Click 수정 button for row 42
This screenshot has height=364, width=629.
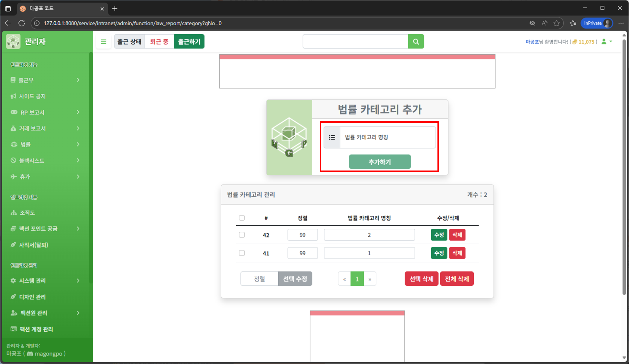pyautogui.click(x=439, y=235)
